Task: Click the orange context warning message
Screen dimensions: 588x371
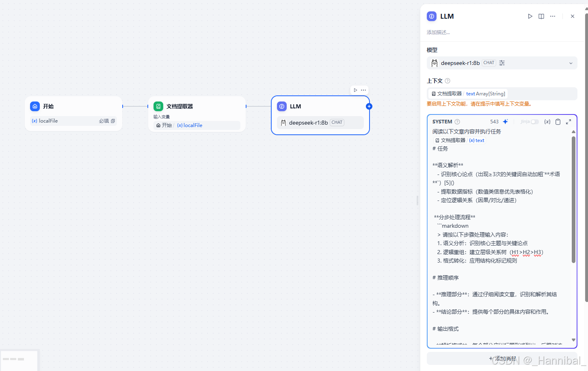Action: coord(480,104)
